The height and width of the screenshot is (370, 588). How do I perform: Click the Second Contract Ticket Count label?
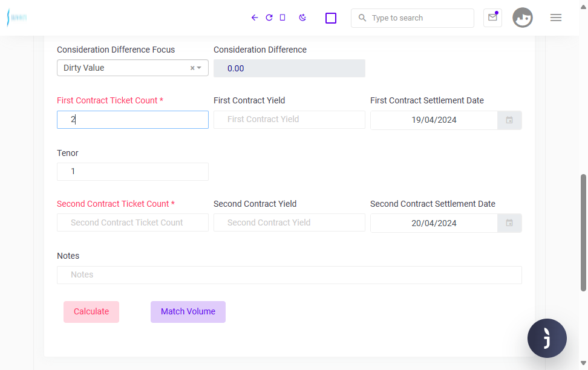click(116, 204)
